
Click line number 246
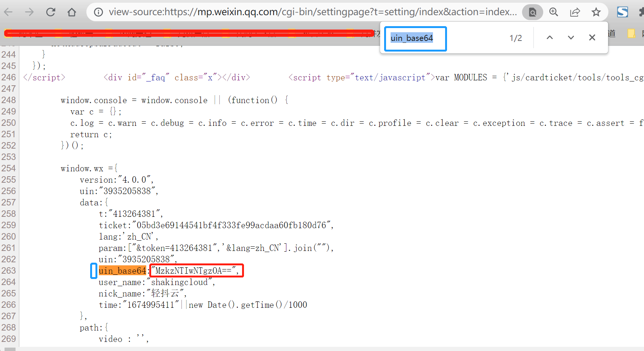point(9,77)
